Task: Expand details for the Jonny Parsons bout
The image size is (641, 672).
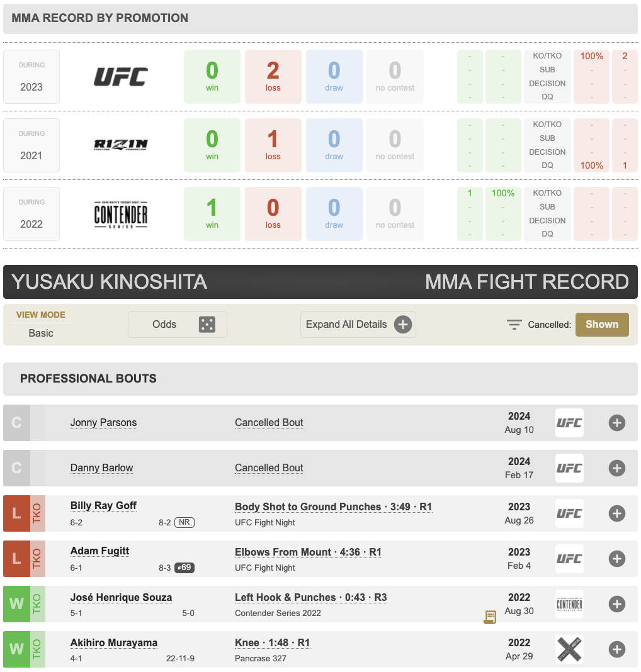Action: point(617,423)
